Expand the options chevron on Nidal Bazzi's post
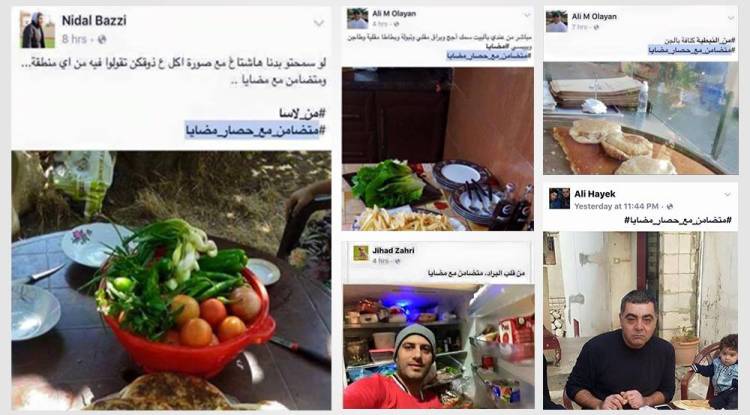Viewport: 750px width, 415px height. coord(319,22)
